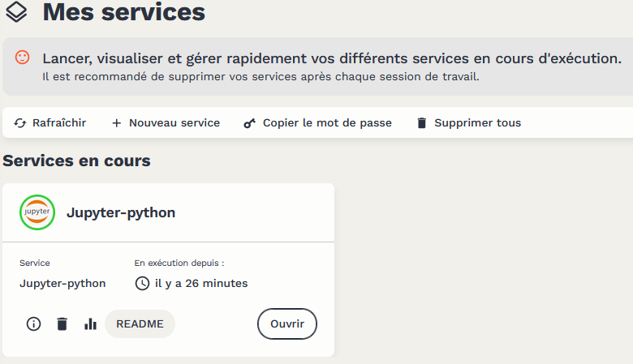
Task: Click the Services en cours section heading
Action: click(x=77, y=161)
